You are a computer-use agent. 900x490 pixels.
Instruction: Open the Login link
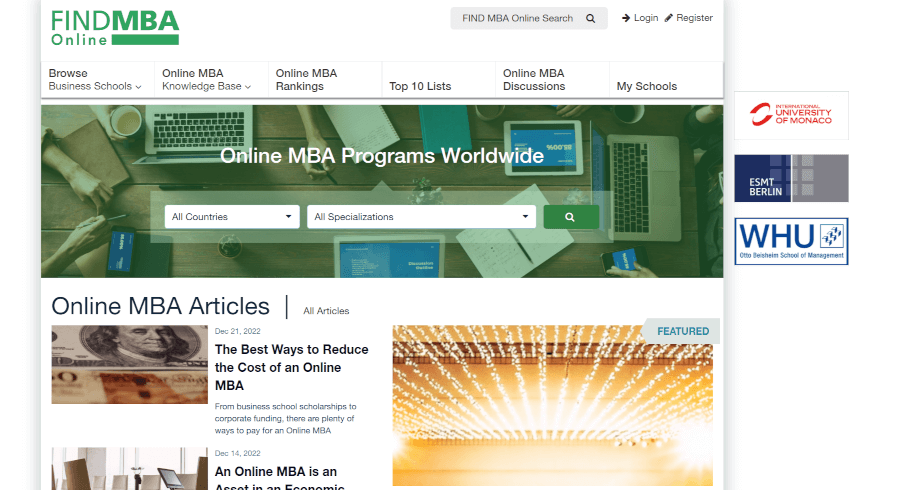coord(646,18)
